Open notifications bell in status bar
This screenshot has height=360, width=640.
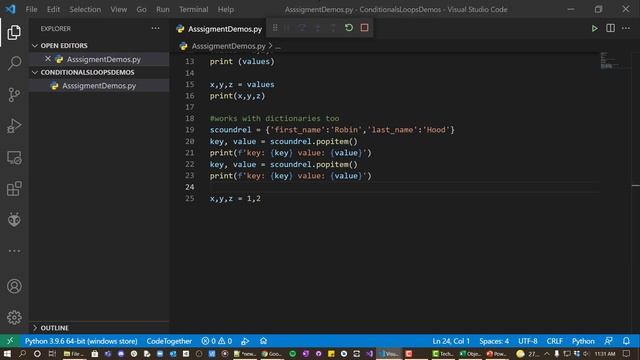click(626, 341)
